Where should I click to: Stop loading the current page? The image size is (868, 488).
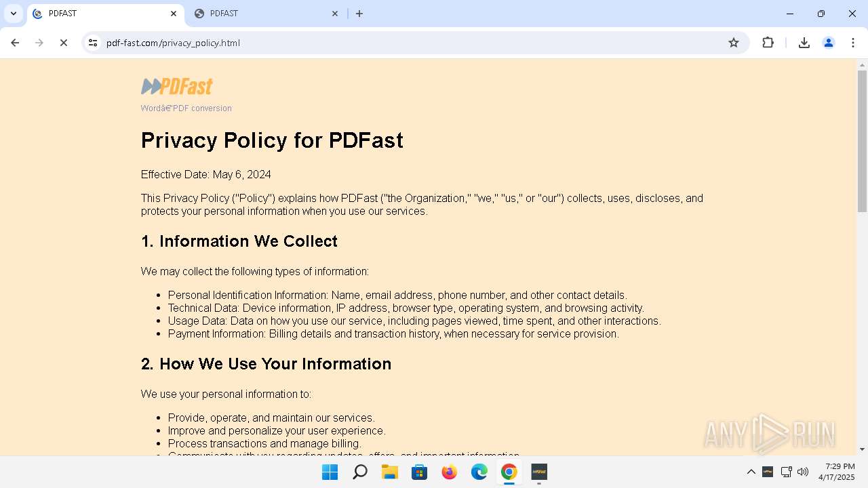(x=64, y=43)
